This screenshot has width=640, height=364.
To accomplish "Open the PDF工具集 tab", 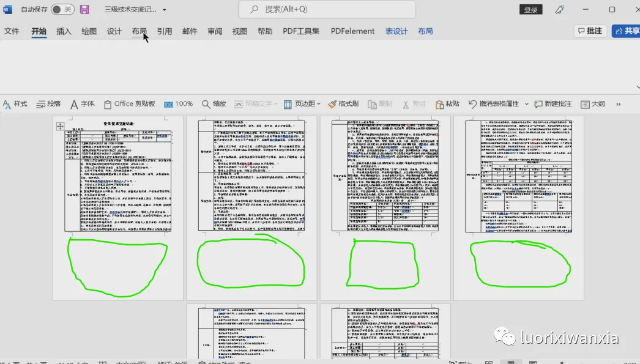I will (301, 31).
